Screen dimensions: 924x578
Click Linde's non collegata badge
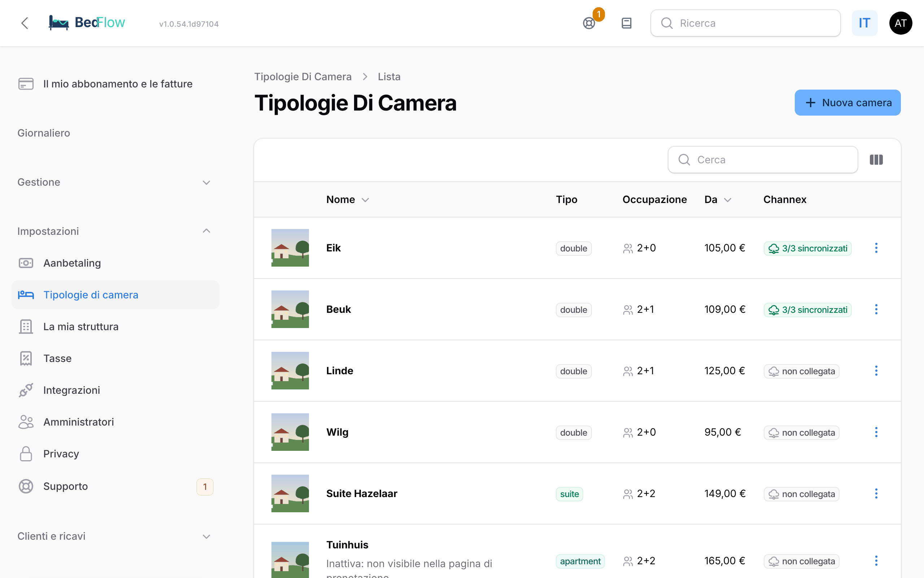click(801, 371)
